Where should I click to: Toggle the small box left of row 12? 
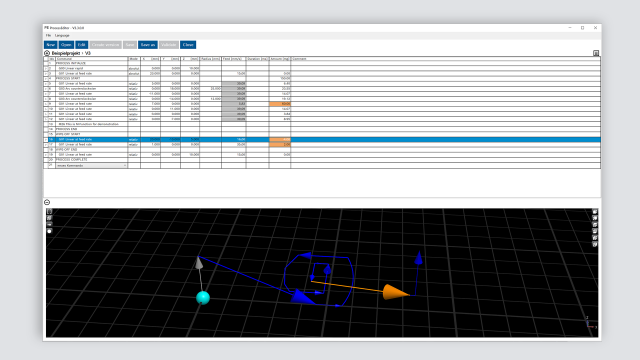click(x=46, y=119)
